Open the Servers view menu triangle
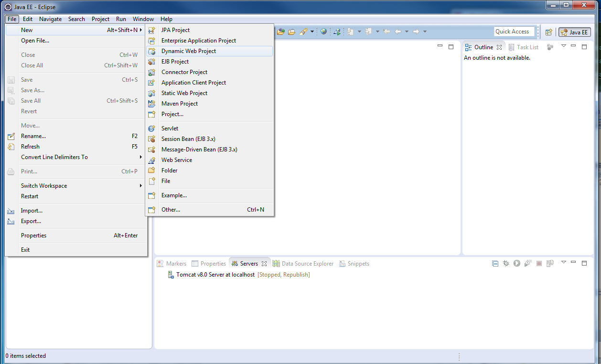The height and width of the screenshot is (364, 601). [x=563, y=262]
